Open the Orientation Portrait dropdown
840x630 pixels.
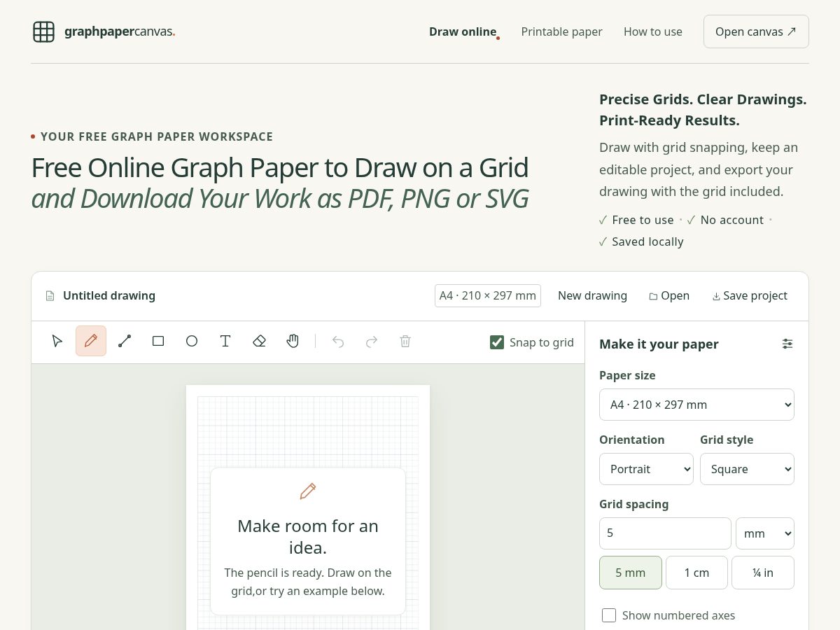click(x=646, y=469)
